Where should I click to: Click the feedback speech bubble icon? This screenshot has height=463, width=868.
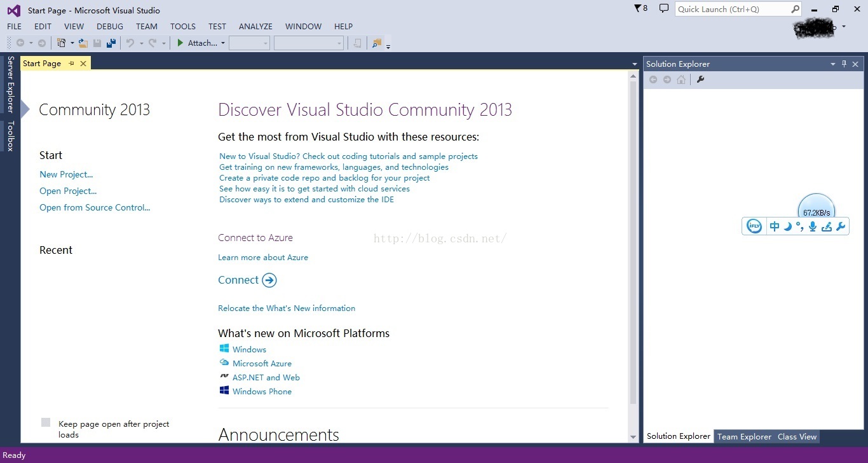[x=664, y=8]
